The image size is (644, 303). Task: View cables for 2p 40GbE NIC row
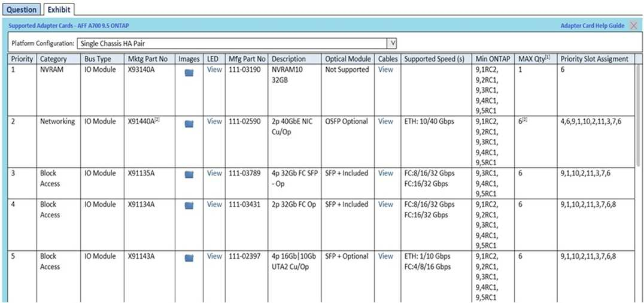385,122
